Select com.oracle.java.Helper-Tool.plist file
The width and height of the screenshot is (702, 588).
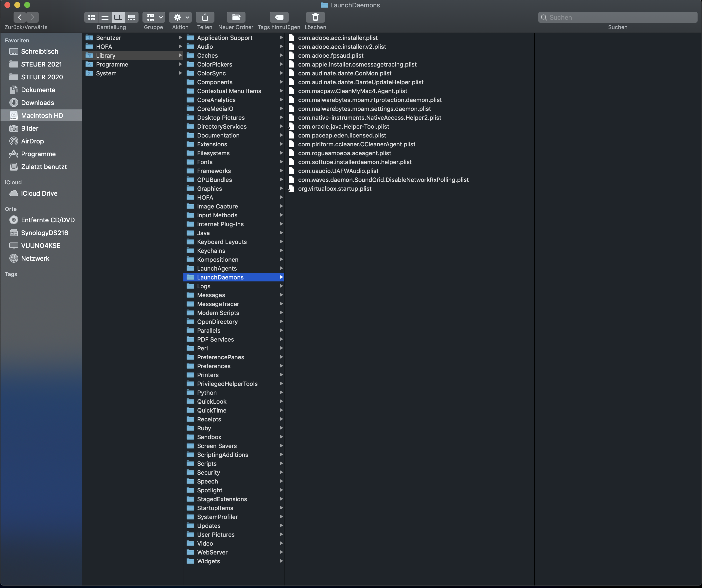[343, 126]
